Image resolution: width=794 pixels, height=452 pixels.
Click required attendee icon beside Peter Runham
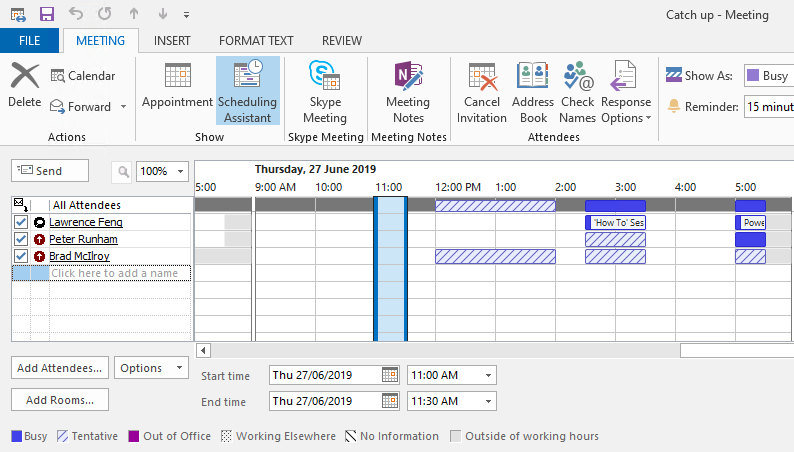point(39,239)
